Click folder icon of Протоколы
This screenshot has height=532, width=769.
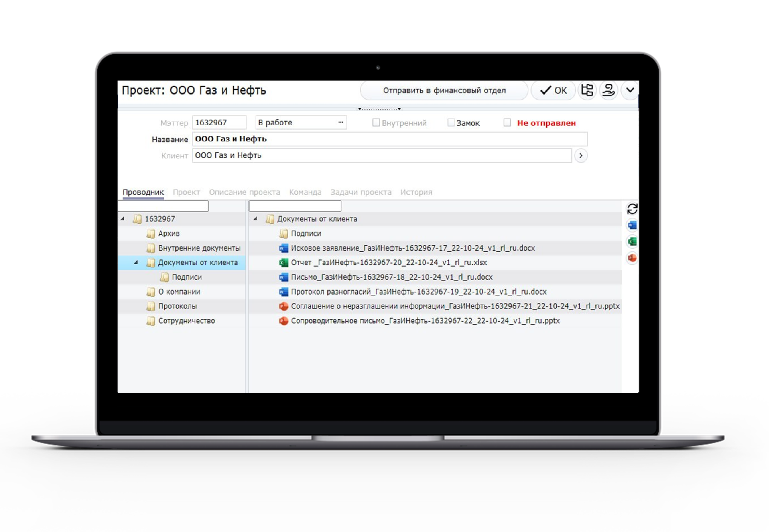tap(150, 306)
